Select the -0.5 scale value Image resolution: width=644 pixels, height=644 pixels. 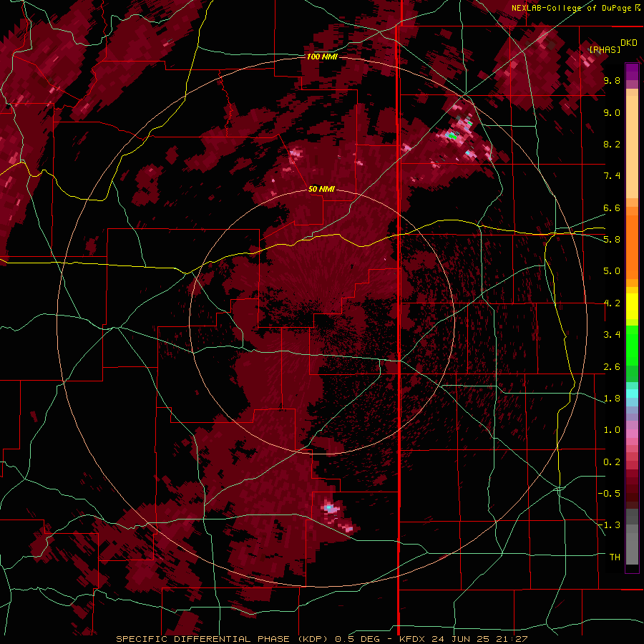pos(610,494)
